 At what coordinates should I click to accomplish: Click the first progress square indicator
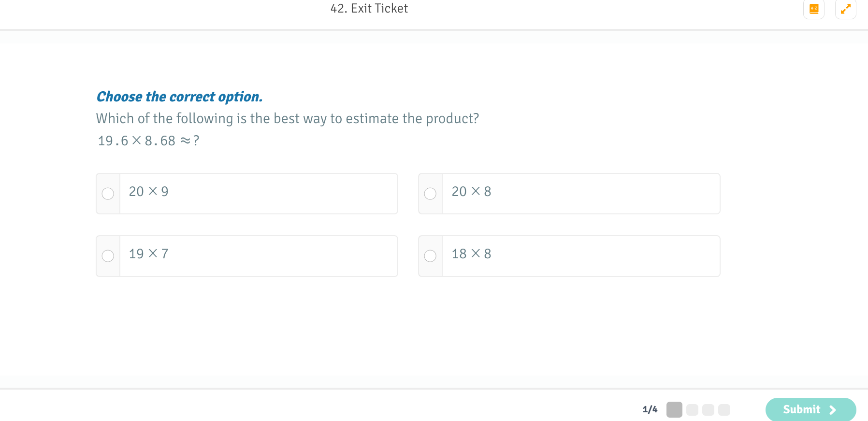[x=674, y=409]
